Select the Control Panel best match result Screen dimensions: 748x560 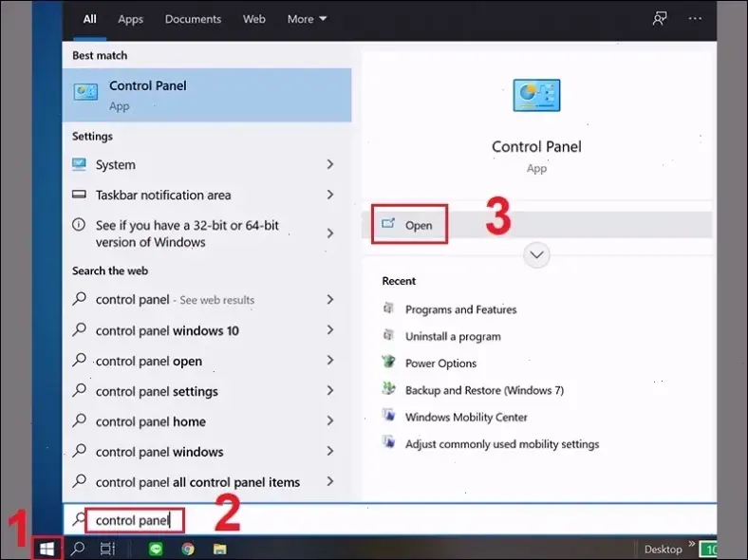[x=207, y=95]
